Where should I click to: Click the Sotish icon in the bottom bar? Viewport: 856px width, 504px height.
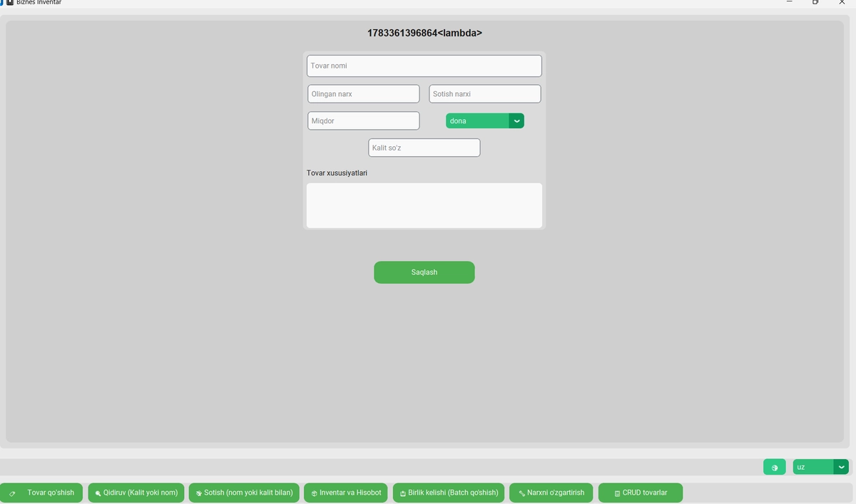tap(199, 493)
